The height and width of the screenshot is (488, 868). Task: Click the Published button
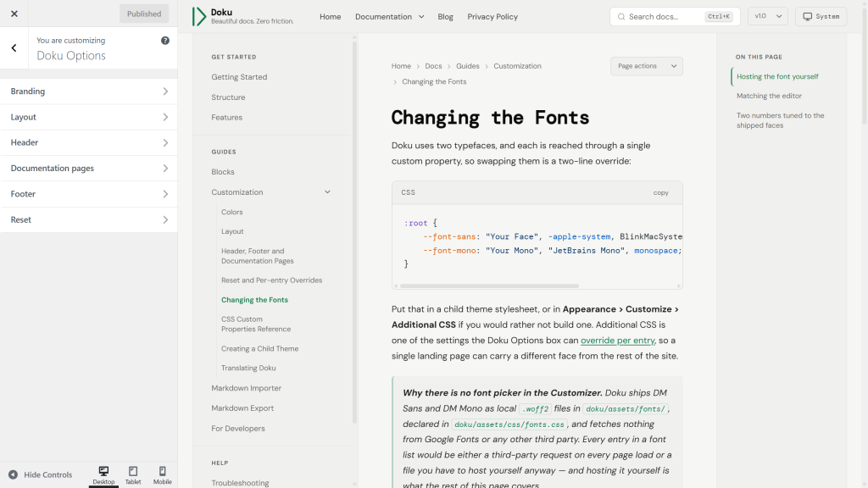(x=144, y=14)
